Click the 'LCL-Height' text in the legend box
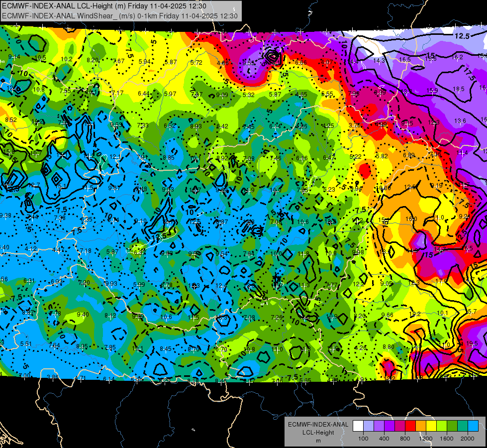 (318, 433)
